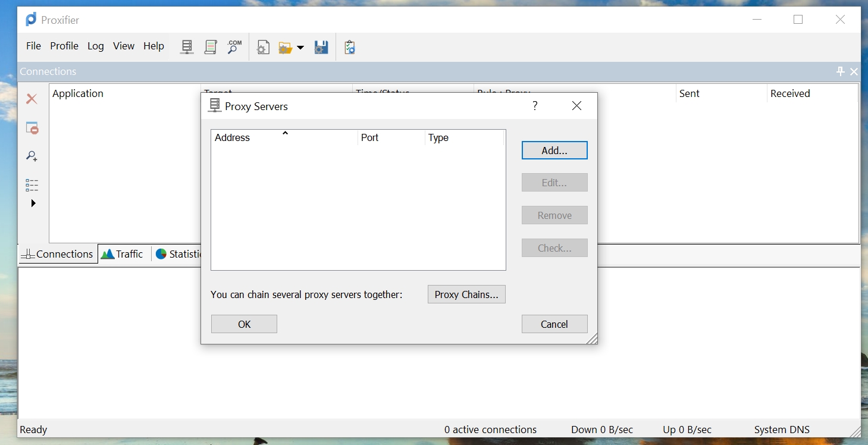Screen dimensions: 868x445
Task: Click the dialog help question mark
Action: [535, 106]
